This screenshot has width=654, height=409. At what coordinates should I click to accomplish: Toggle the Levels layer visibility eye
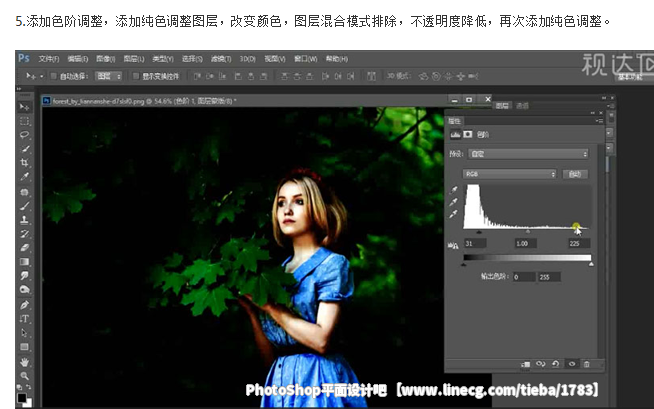click(x=572, y=364)
